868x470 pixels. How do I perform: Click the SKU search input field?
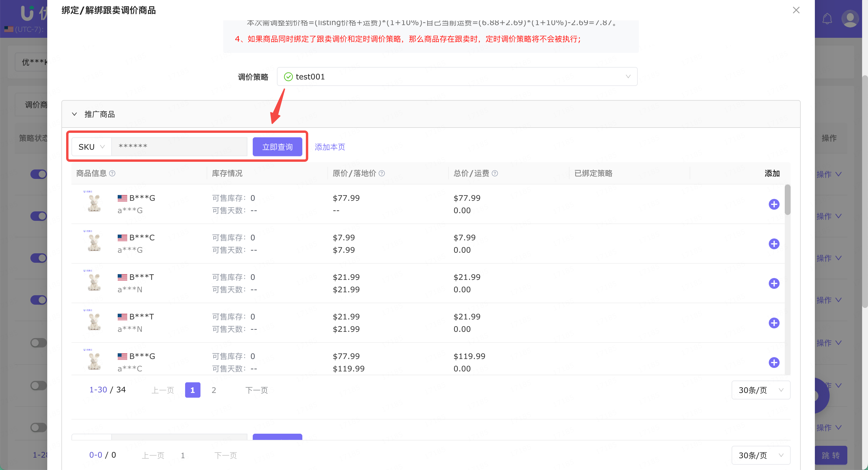(179, 147)
